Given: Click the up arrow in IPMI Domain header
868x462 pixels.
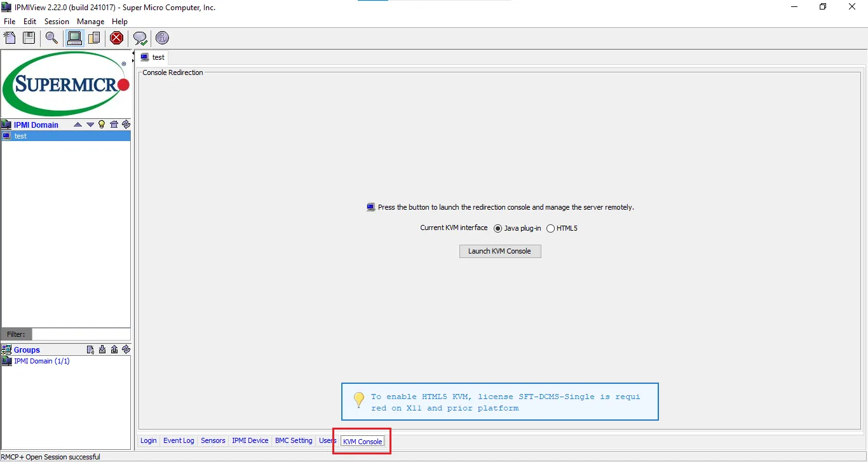Looking at the screenshot, I should tap(78, 125).
